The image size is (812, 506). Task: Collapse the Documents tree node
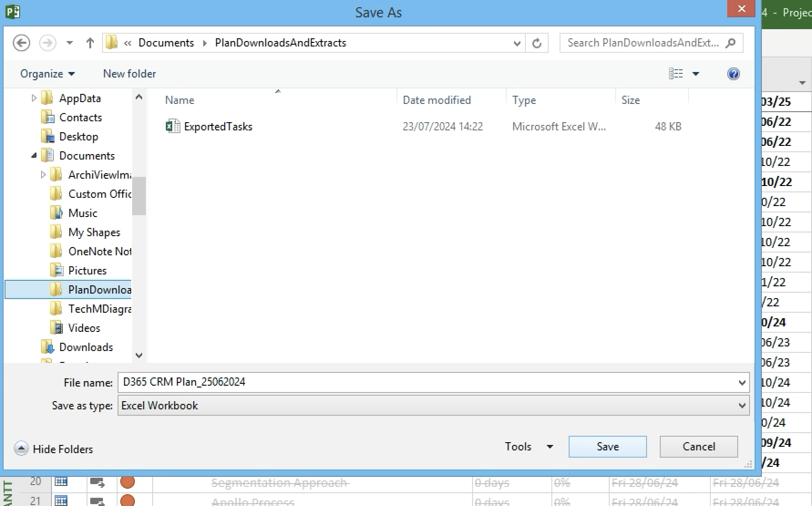pos(34,155)
